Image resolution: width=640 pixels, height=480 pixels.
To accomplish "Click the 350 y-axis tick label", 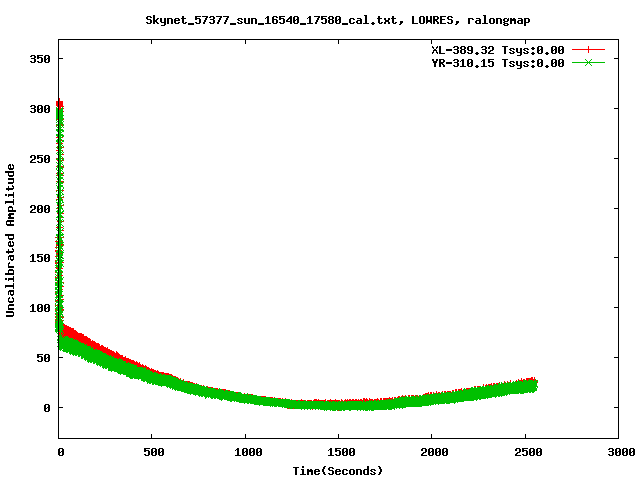I will pyautogui.click(x=40, y=59).
